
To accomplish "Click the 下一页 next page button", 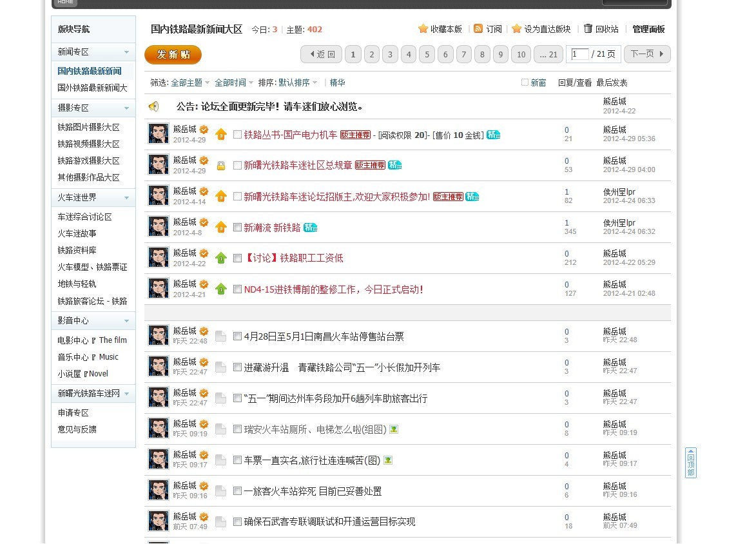I will [646, 54].
